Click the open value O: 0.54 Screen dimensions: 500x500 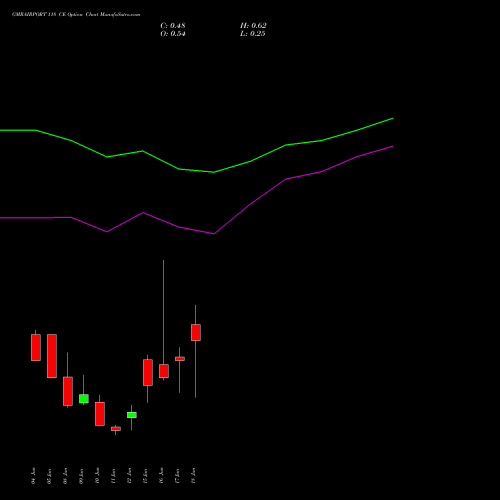click(x=173, y=34)
